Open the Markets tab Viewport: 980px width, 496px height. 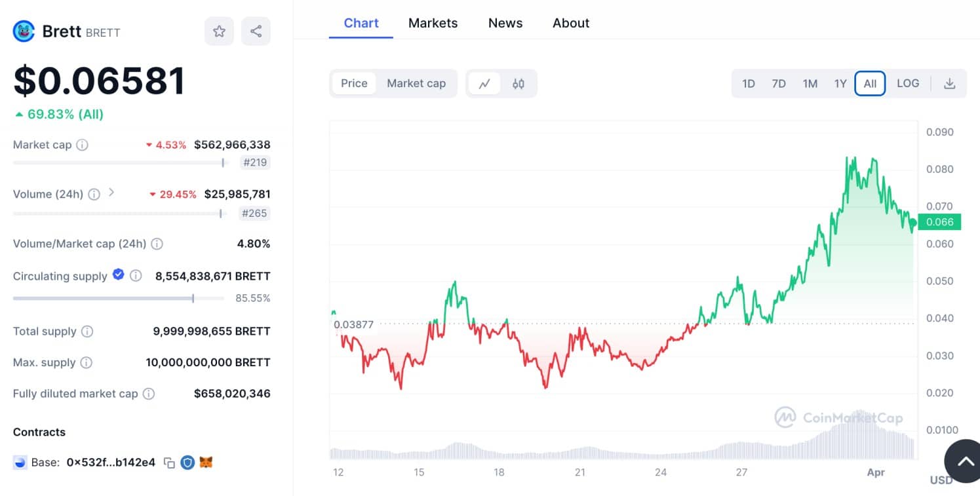pyautogui.click(x=433, y=23)
